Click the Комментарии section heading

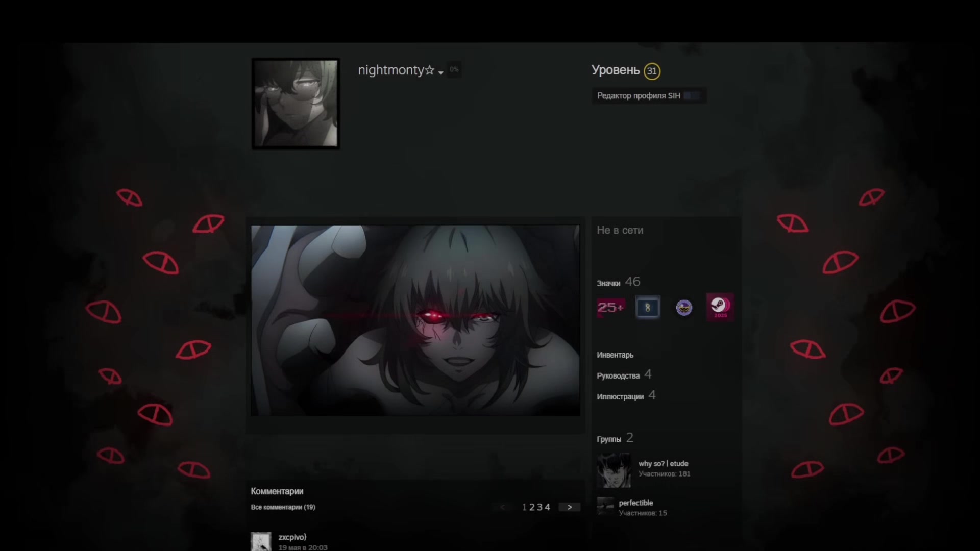[x=277, y=491]
